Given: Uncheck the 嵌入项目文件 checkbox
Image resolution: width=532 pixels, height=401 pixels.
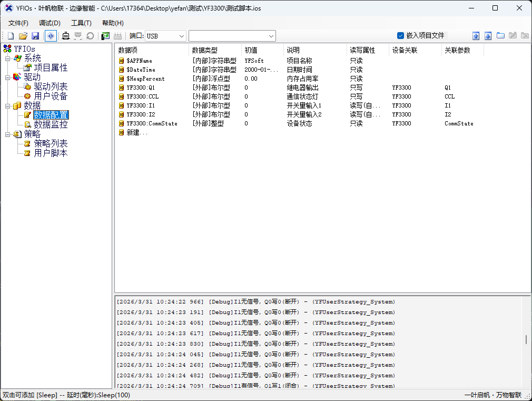Looking at the screenshot, I should [x=400, y=35].
